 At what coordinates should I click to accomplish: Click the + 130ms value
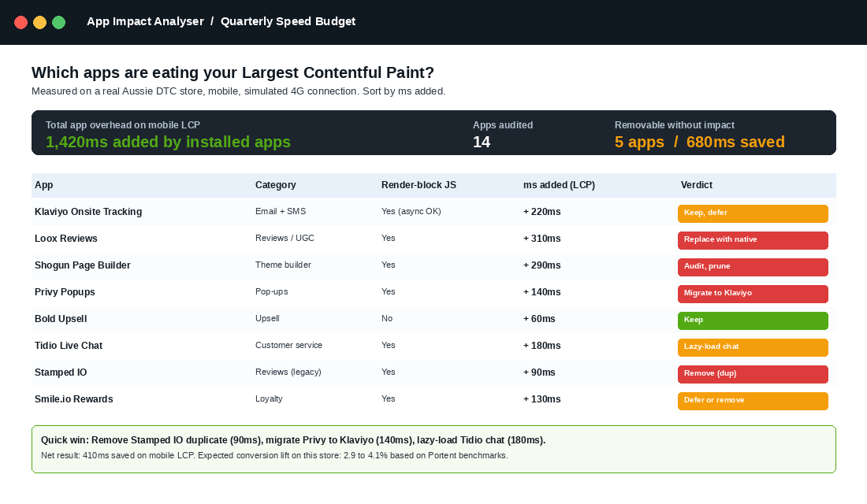(x=542, y=399)
